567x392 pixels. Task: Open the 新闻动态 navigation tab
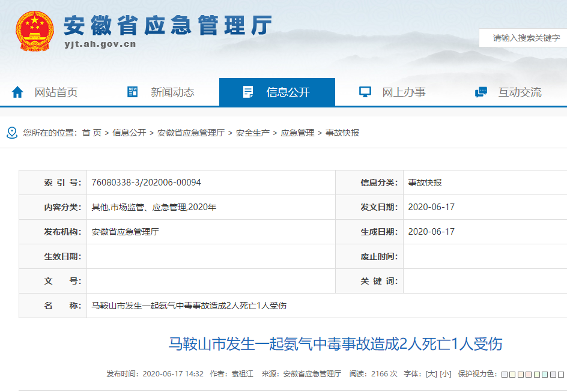(x=172, y=92)
